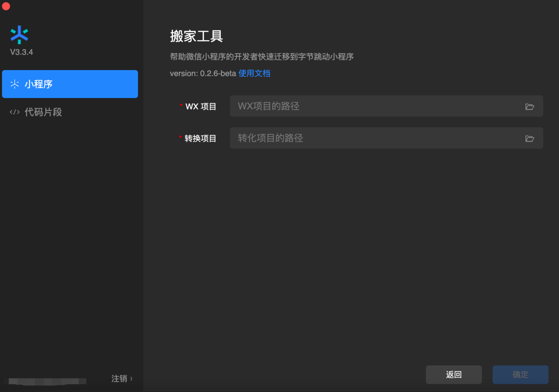
Task: Click the blue star logo above V3.3.4
Action: tap(19, 35)
